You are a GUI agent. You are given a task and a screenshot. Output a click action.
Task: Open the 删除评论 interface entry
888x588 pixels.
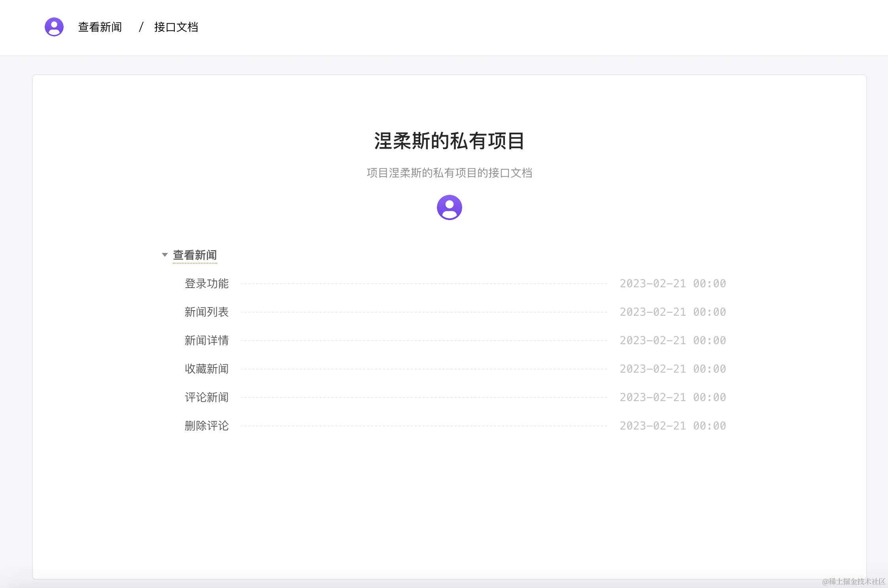click(x=206, y=426)
